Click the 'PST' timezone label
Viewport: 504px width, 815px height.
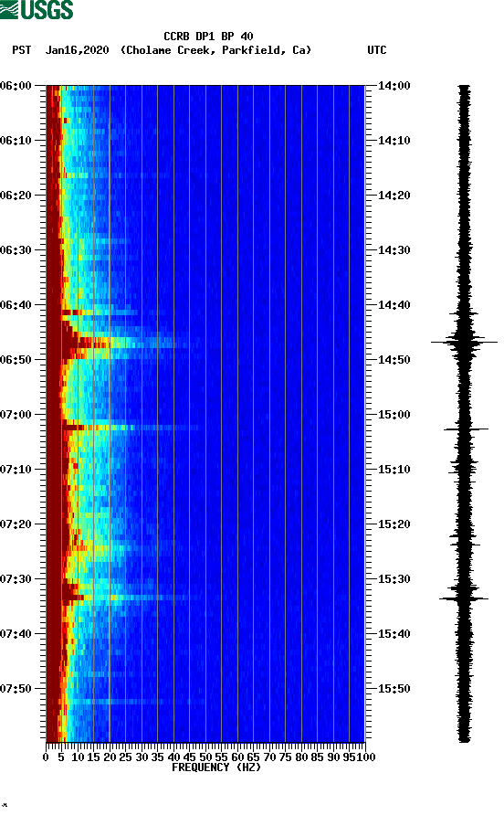coord(22,50)
